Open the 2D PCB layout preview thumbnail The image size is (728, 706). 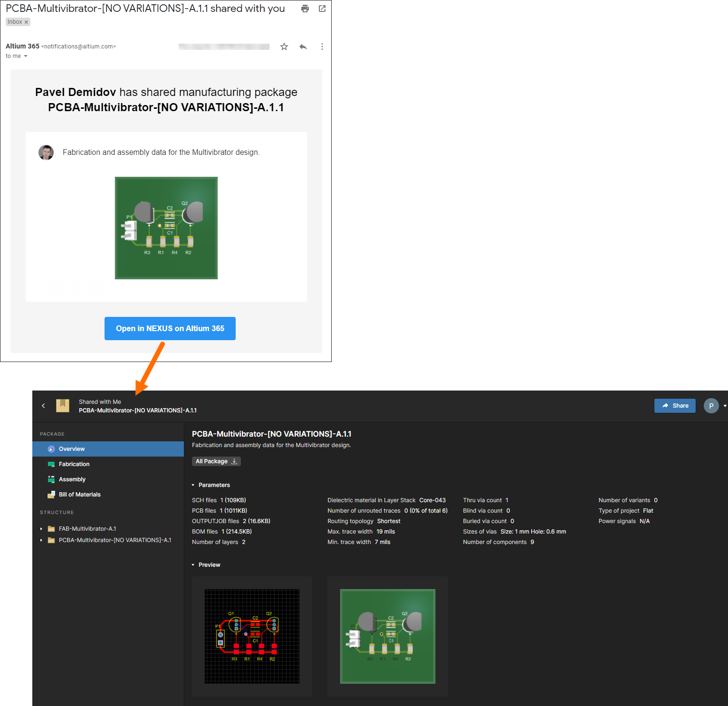click(x=252, y=636)
